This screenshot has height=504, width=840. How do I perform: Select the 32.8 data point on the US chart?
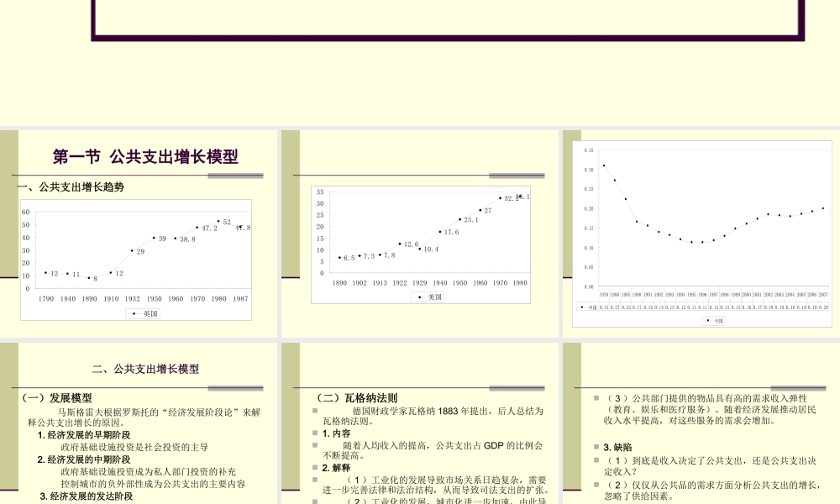pos(500,197)
